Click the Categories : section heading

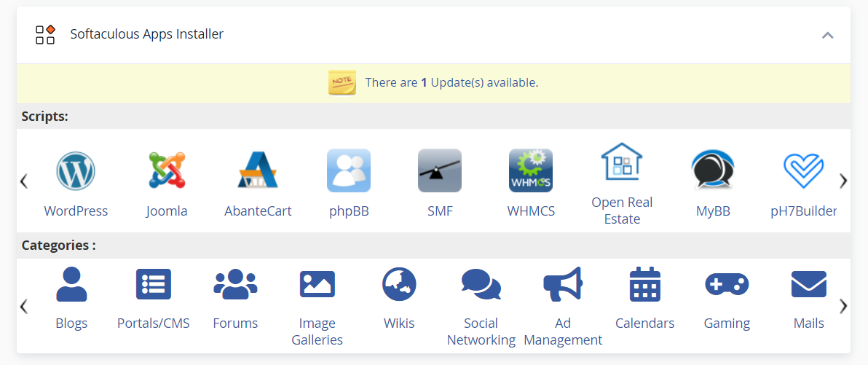pyautogui.click(x=59, y=246)
